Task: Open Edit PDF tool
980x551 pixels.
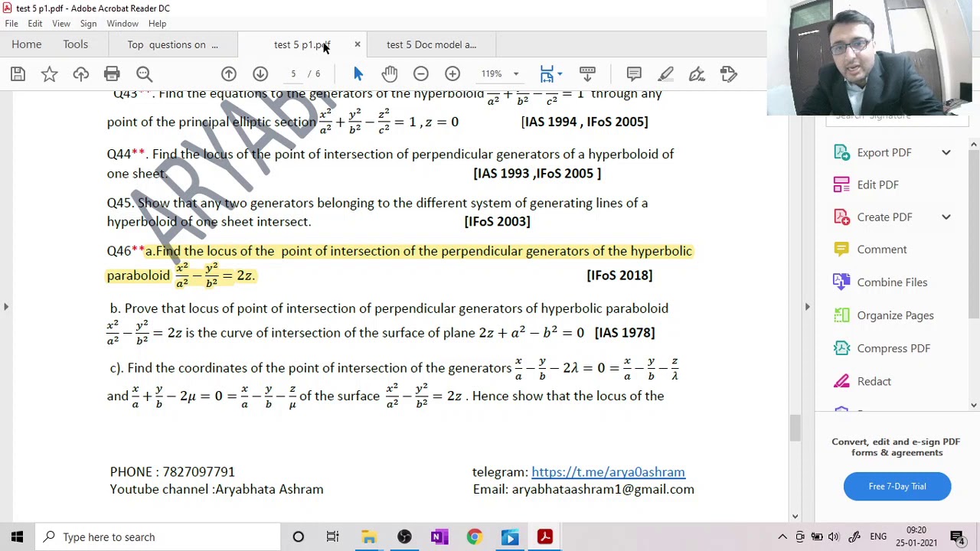Action: (877, 184)
